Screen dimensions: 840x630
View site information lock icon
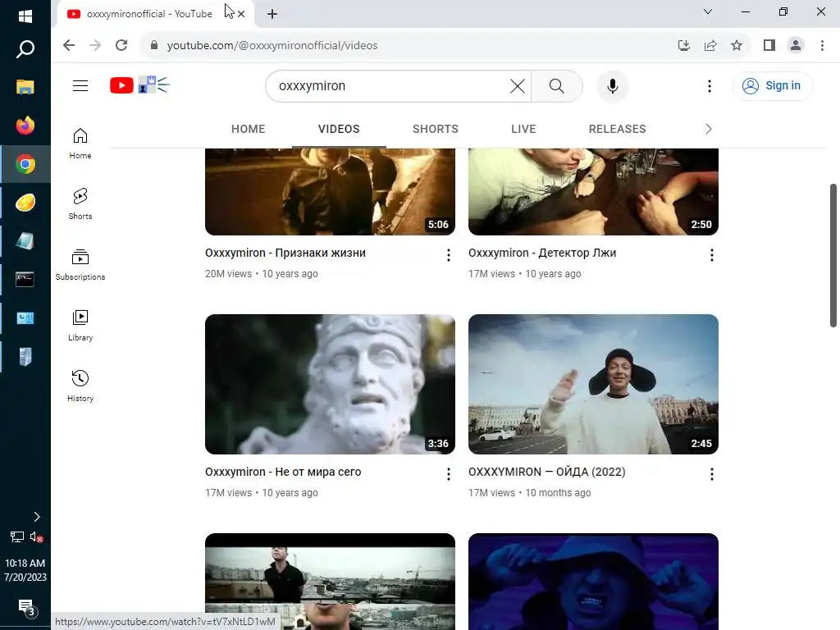tap(153, 46)
